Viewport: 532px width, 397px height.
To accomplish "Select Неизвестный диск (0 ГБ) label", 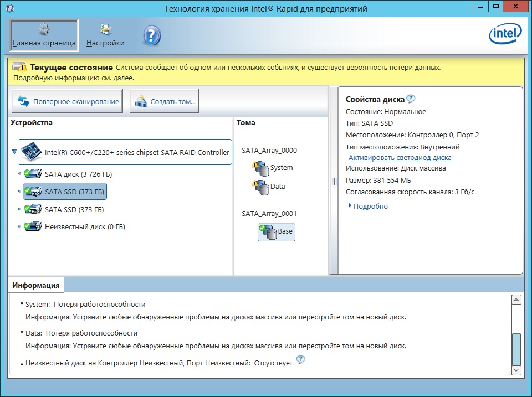I will 85,227.
